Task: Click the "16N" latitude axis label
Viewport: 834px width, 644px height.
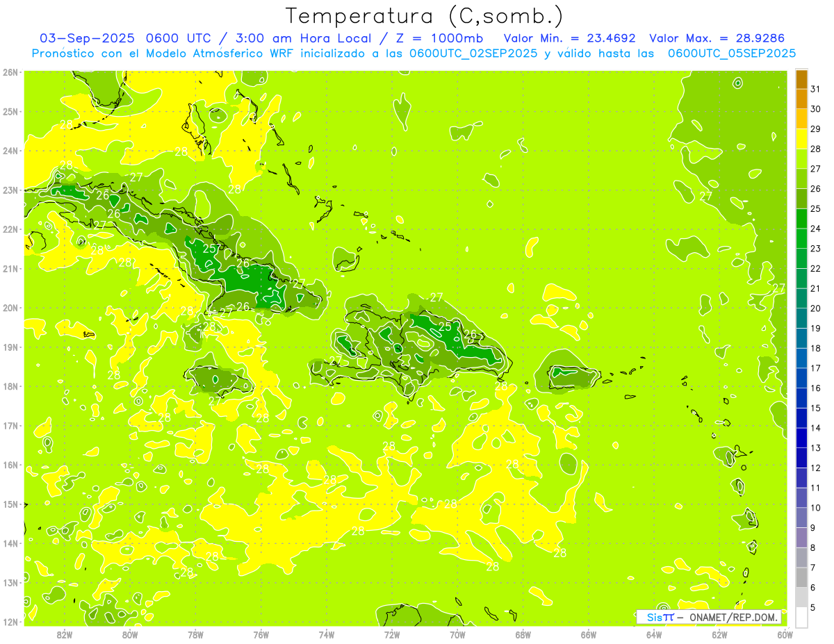Action: click(x=10, y=465)
